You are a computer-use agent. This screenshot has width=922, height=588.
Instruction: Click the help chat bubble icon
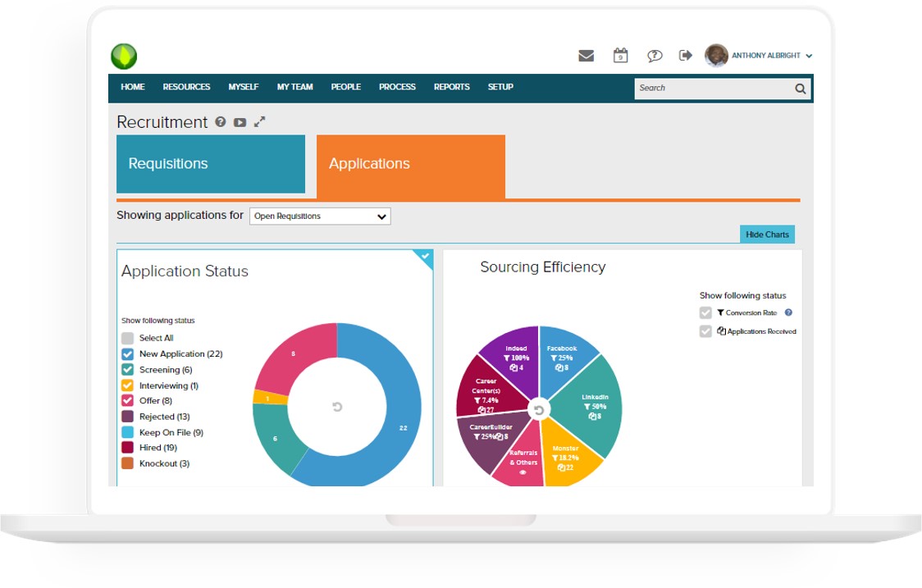(654, 56)
